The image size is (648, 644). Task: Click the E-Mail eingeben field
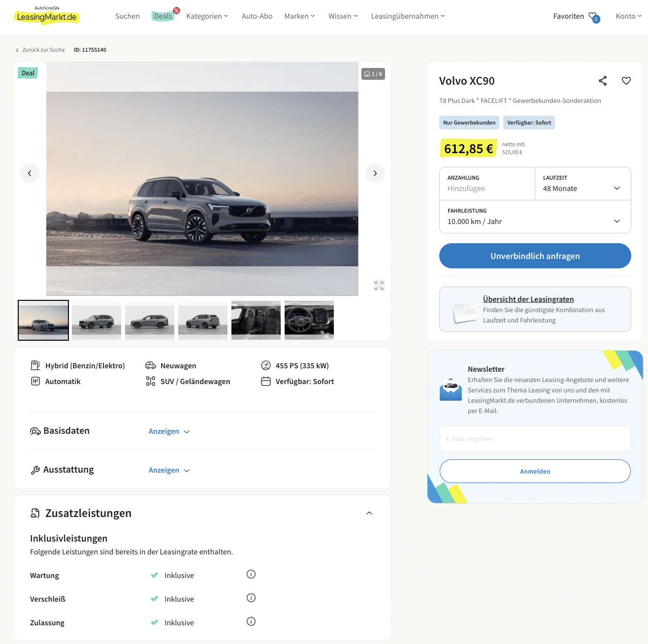[535, 439]
